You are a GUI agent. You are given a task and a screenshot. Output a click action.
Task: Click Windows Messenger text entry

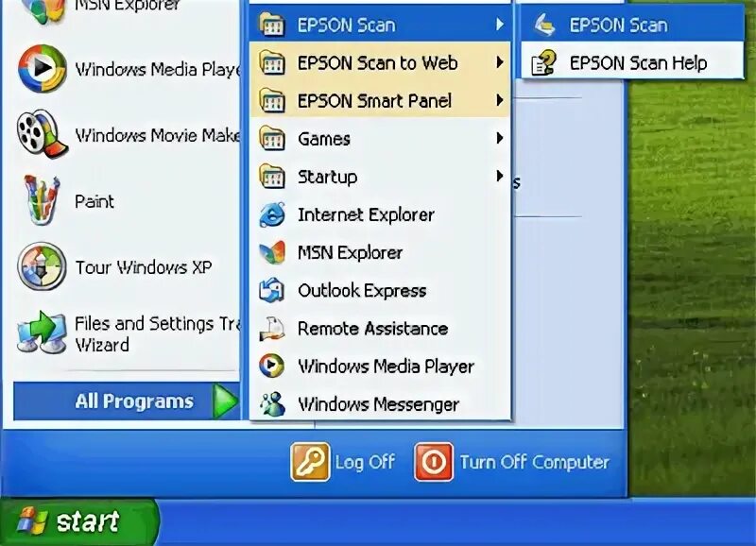click(379, 404)
